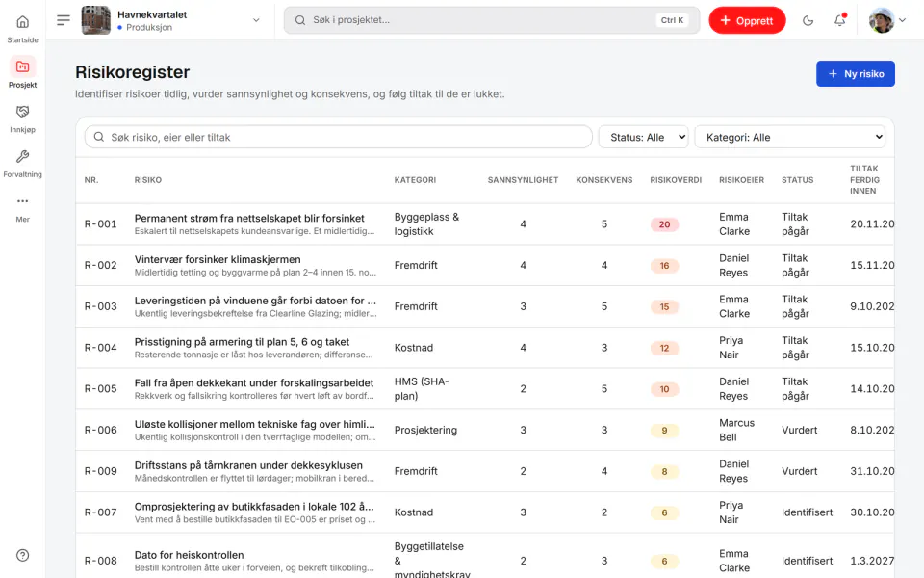Click the Ny risiko button
The width and height of the screenshot is (924, 578).
855,74
